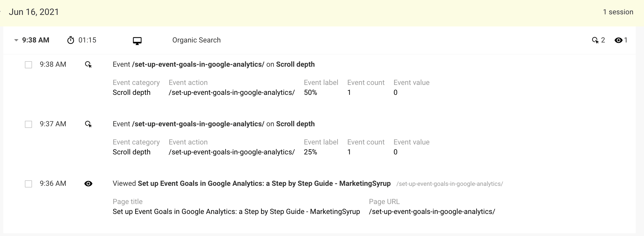The image size is (644, 236).
Task: Select the Organic Search traffic label
Action: pos(196,40)
